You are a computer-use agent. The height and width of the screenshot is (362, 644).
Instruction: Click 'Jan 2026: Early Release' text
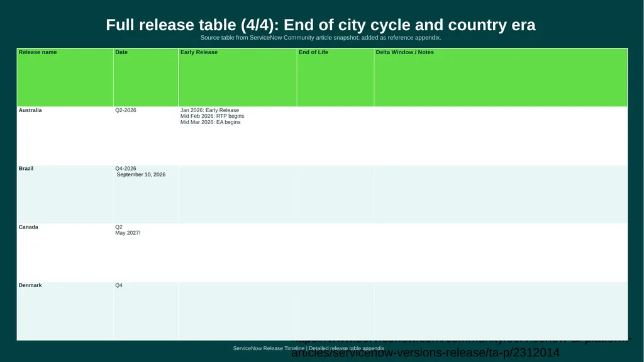[209, 110]
